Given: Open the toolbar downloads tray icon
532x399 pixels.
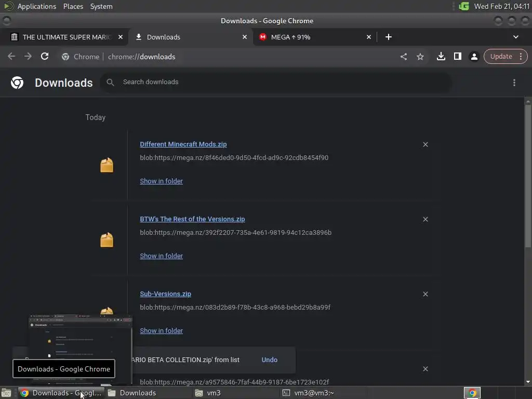Looking at the screenshot, I should [441, 56].
